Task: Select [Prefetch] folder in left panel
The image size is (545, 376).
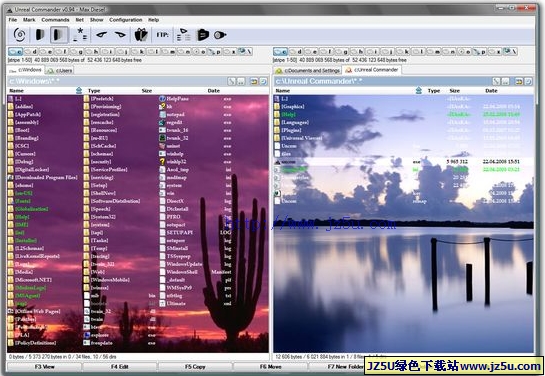Action: 99,99
